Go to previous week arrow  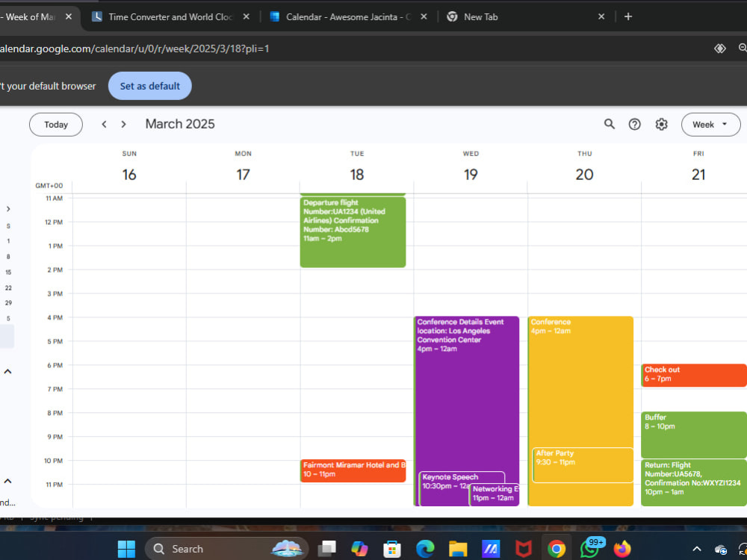click(x=104, y=124)
